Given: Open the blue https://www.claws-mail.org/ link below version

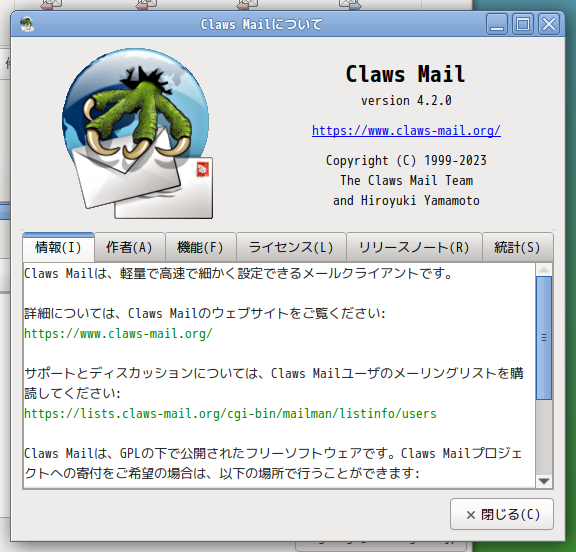Looking at the screenshot, I should pyautogui.click(x=406, y=130).
